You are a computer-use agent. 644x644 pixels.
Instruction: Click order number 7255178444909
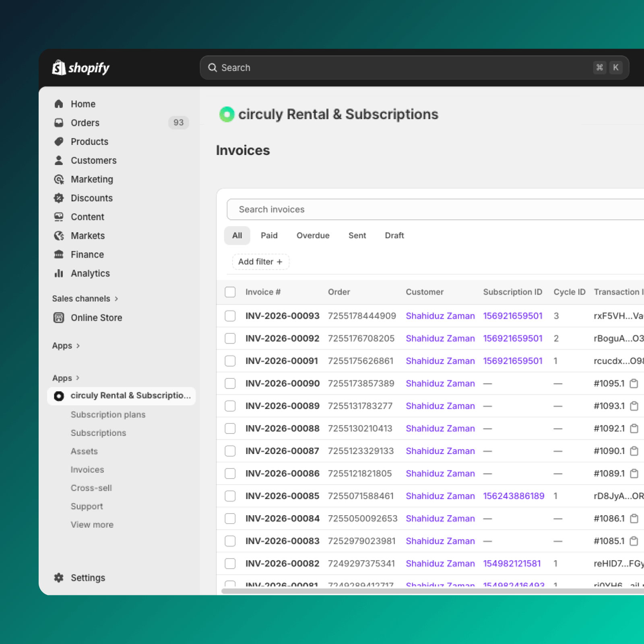click(x=362, y=316)
